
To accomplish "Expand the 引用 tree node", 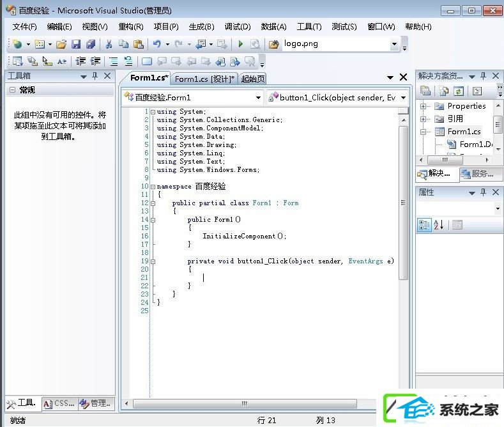I will pos(423,119).
